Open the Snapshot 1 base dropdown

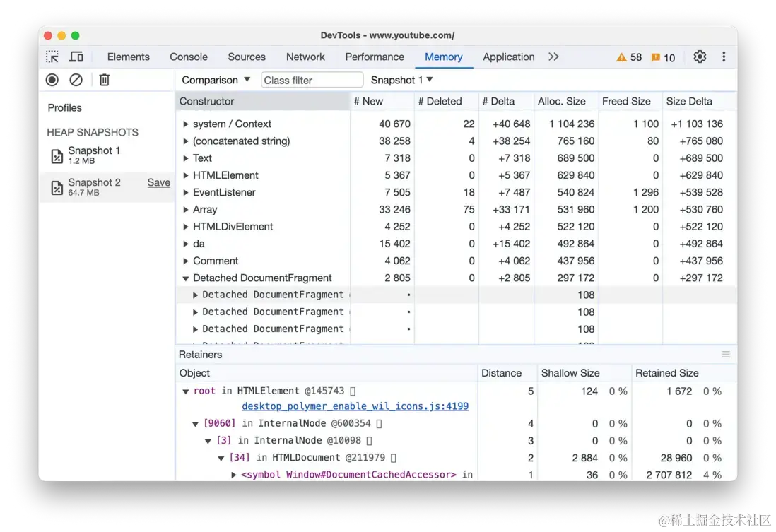coord(402,80)
